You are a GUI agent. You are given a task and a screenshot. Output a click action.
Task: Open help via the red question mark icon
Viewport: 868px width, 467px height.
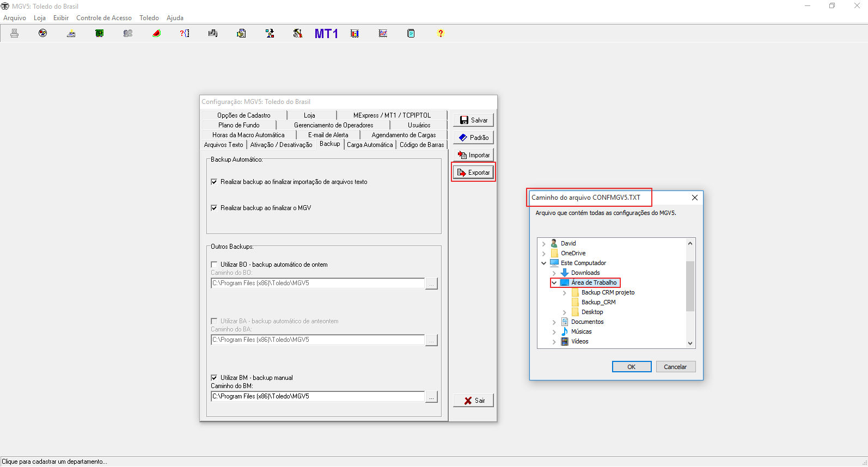tap(441, 34)
